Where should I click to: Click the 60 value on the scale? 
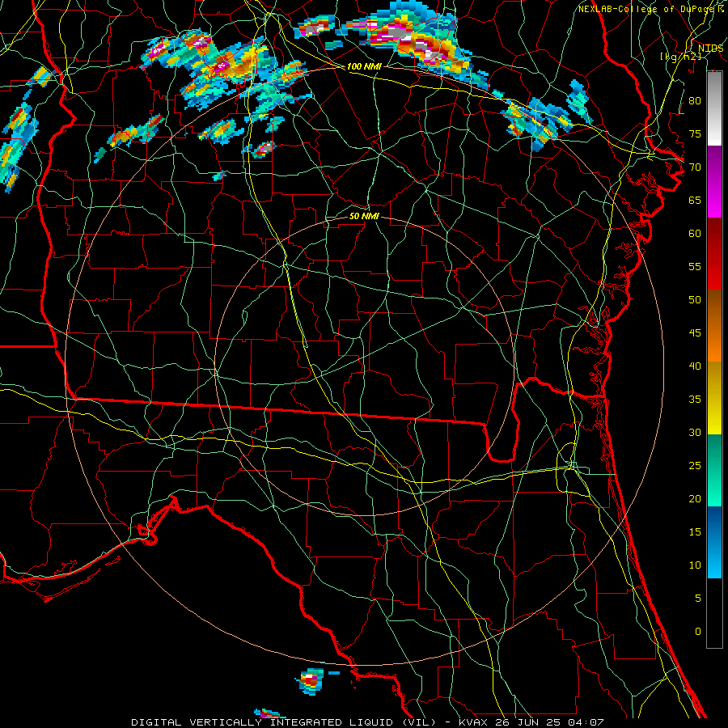click(x=695, y=234)
